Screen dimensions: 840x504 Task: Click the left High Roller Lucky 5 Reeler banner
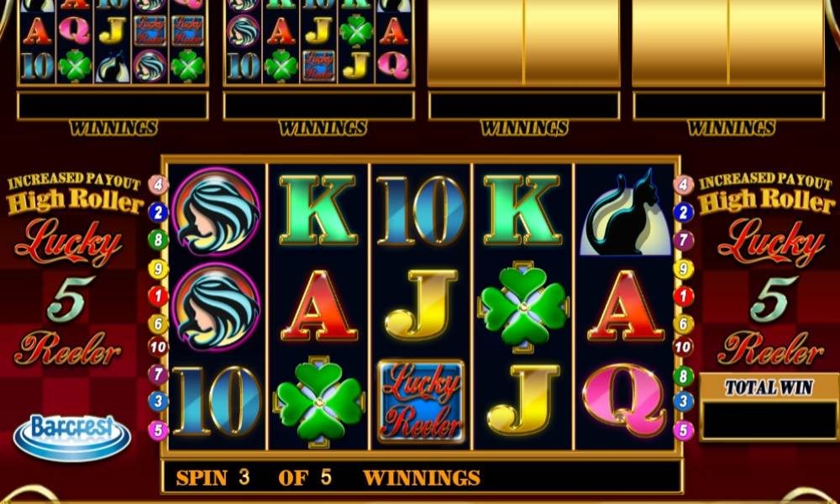click(x=74, y=269)
